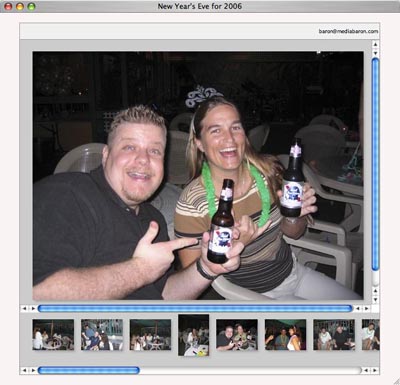Select the highlighted tall thumbnail in the strip
400x385 pixels.
[194, 335]
